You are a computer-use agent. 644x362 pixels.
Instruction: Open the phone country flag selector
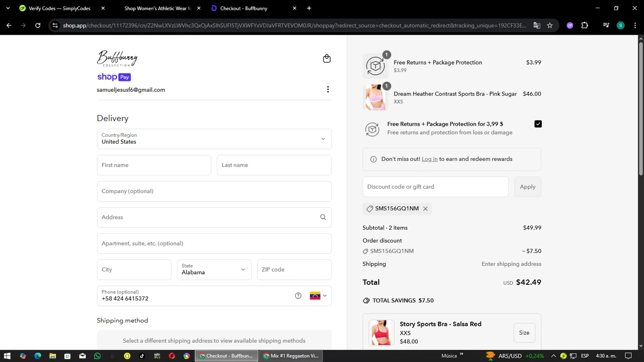tap(318, 296)
